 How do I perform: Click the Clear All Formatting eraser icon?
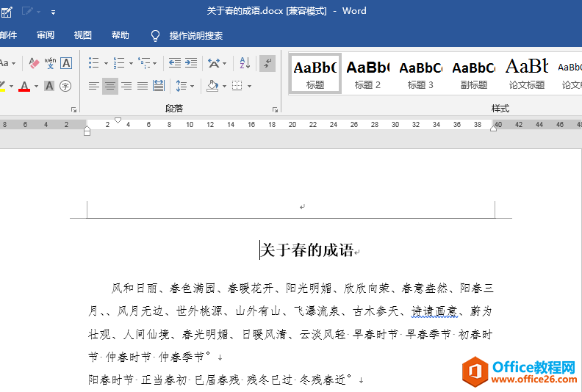coord(33,63)
